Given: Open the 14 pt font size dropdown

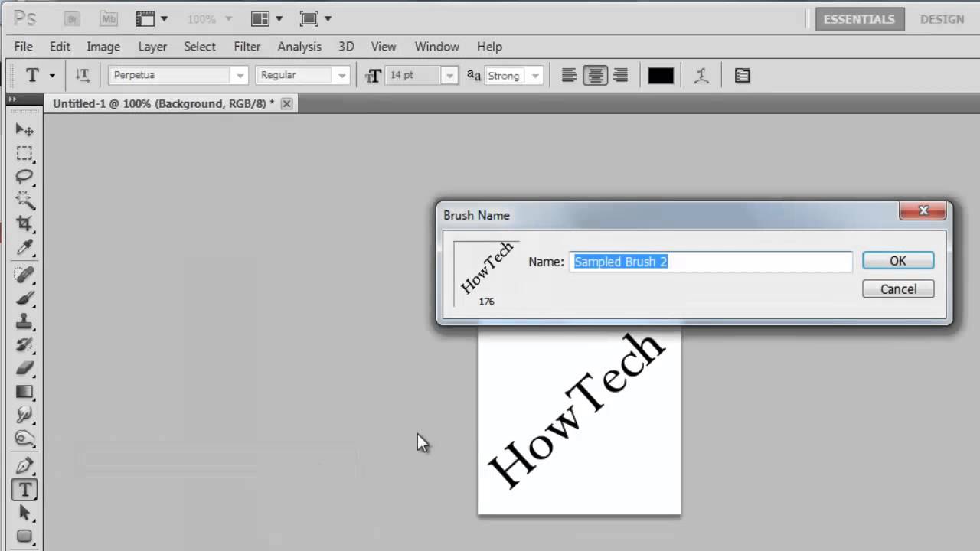Looking at the screenshot, I should click(x=450, y=76).
